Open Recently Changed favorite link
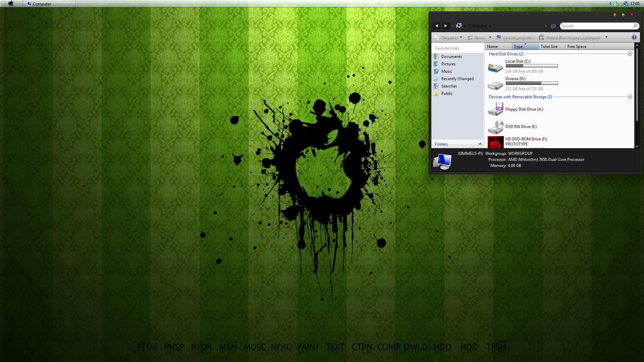644x362 pixels. tap(458, 79)
